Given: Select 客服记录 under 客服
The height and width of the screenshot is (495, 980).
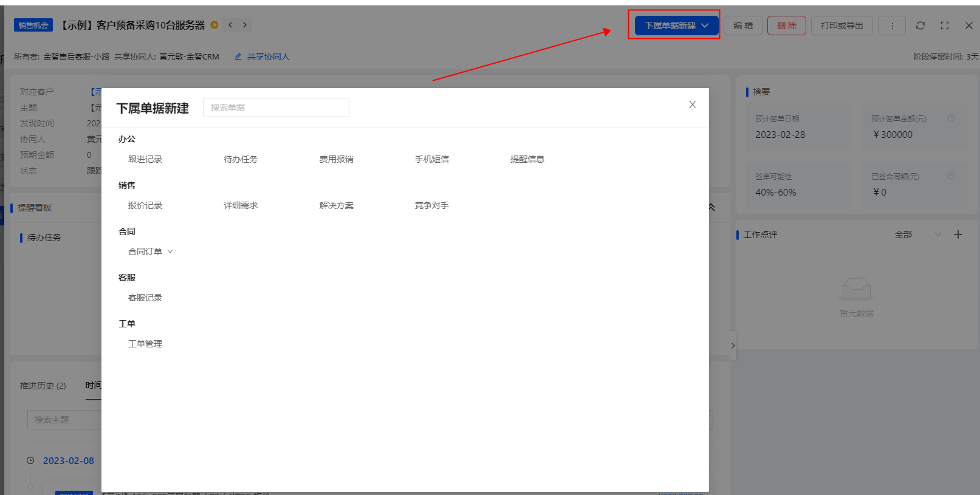Looking at the screenshot, I should click(x=145, y=298).
